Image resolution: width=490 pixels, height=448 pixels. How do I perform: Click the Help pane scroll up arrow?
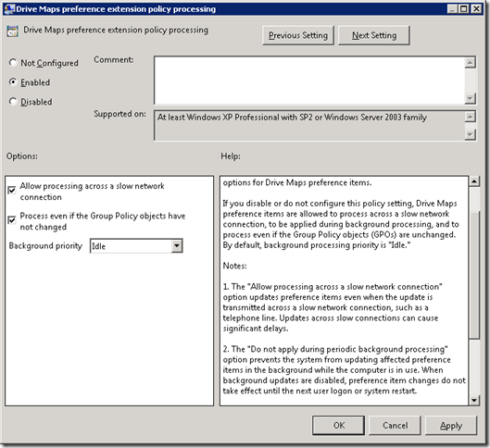(474, 181)
